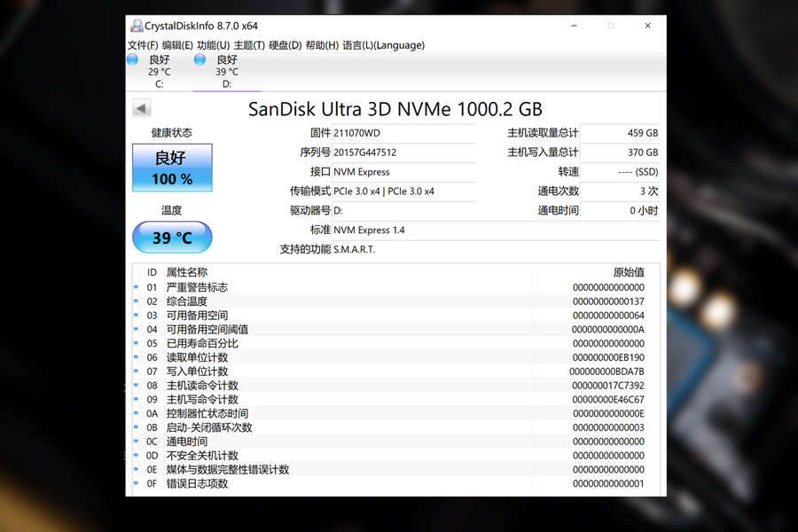Open the 文件(F) menu
Viewport: 798px width, 532px height.
143,45
